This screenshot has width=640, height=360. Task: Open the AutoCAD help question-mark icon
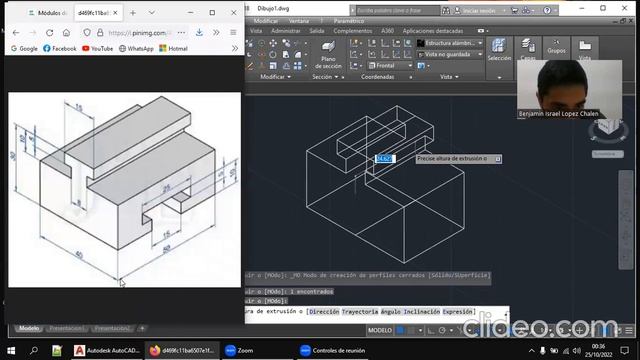tap(547, 10)
